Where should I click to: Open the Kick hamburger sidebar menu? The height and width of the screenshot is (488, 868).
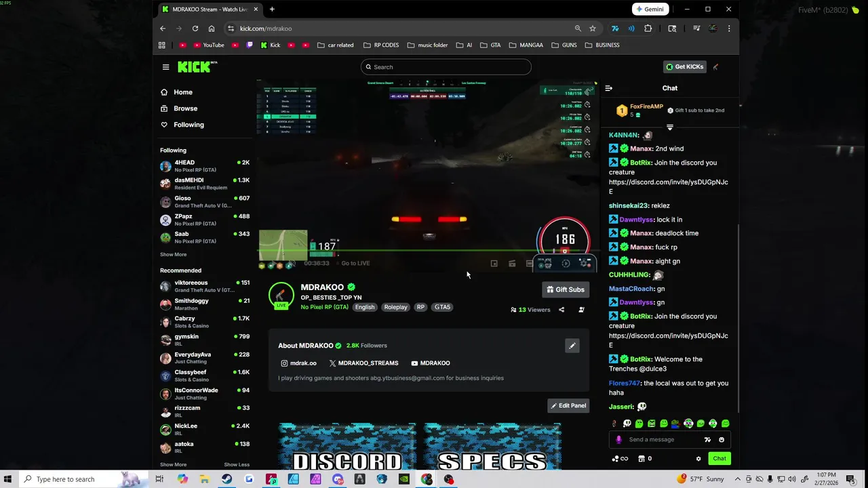pos(165,67)
